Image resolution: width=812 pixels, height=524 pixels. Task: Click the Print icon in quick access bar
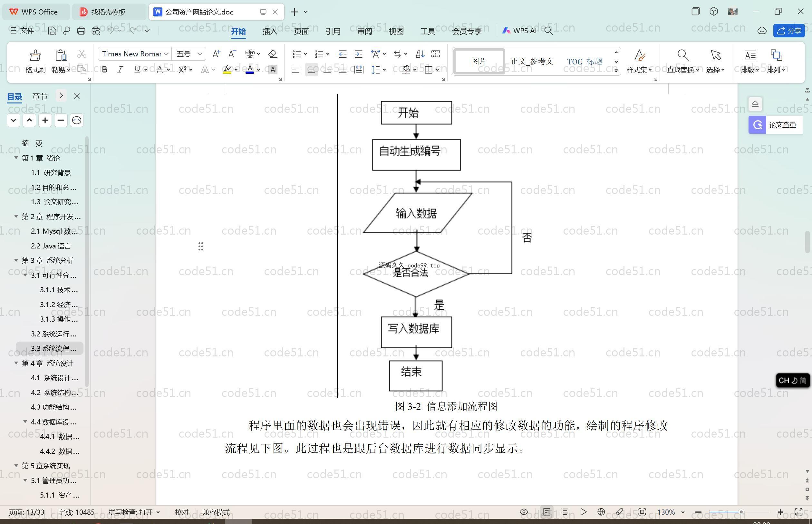(81, 31)
